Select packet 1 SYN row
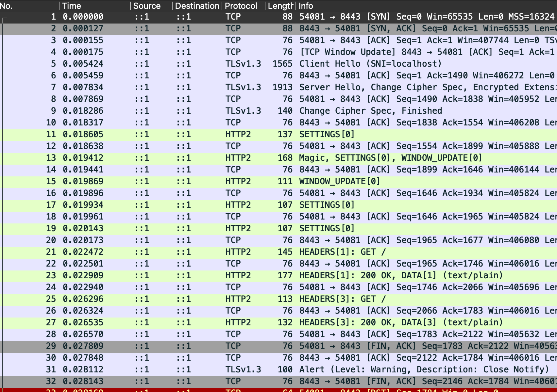 tap(278, 17)
